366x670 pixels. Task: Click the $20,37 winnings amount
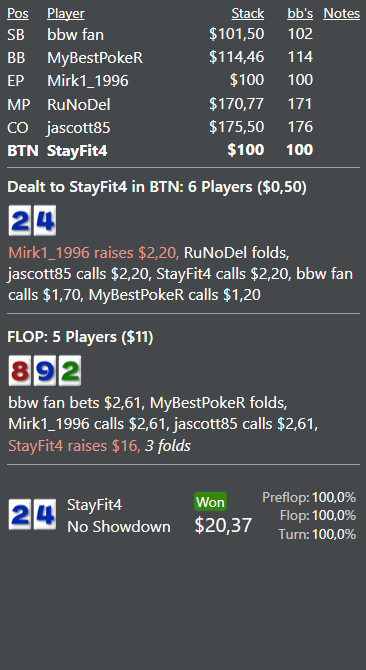[x=223, y=525]
